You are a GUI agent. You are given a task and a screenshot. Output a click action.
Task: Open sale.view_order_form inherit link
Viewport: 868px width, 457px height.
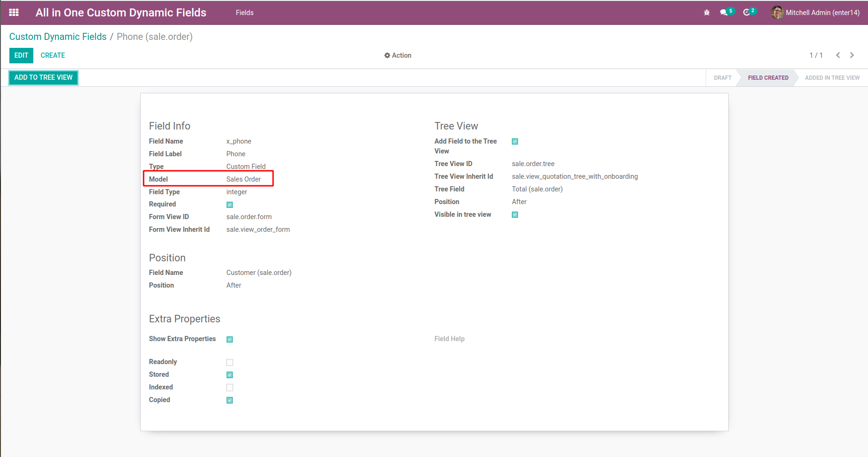coord(258,229)
